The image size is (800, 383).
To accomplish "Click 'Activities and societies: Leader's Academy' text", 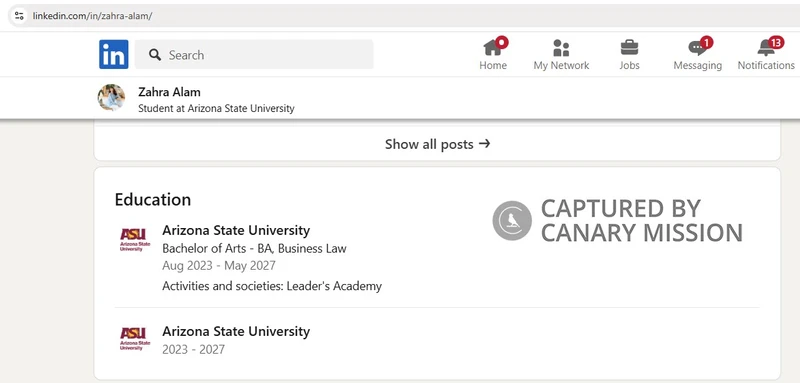I will [x=272, y=286].
